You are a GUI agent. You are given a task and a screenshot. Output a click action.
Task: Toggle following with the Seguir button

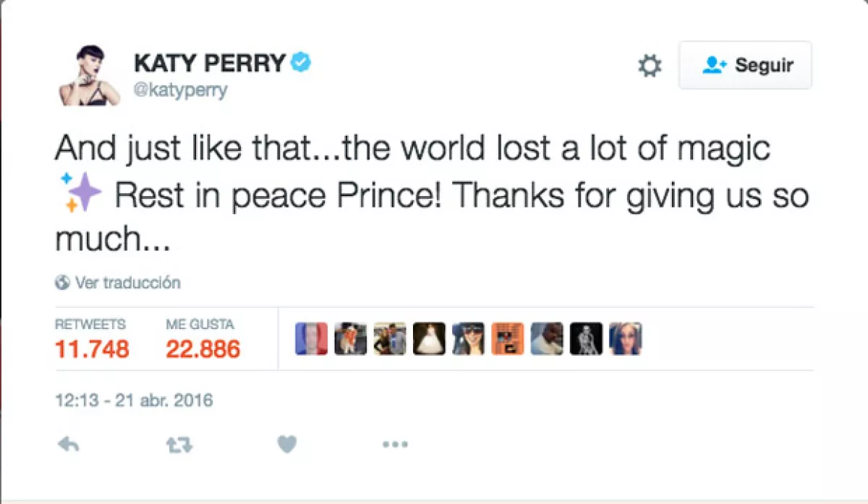point(745,65)
